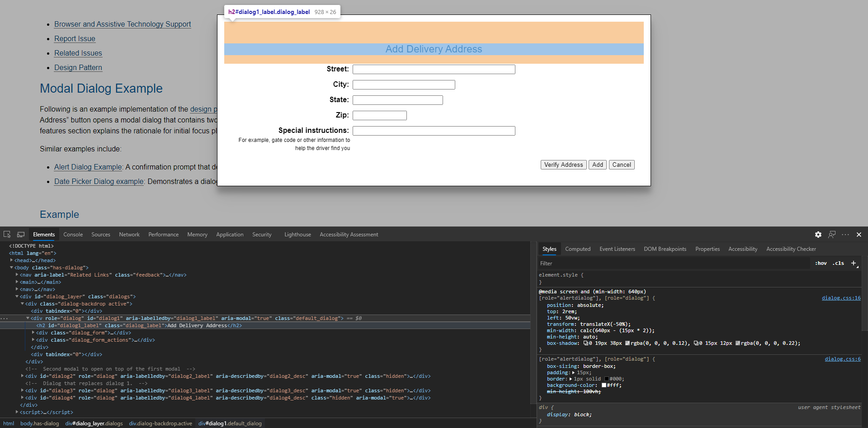The width and height of the screenshot is (868, 428).
Task: Close the DevTools panel
Action: point(859,235)
